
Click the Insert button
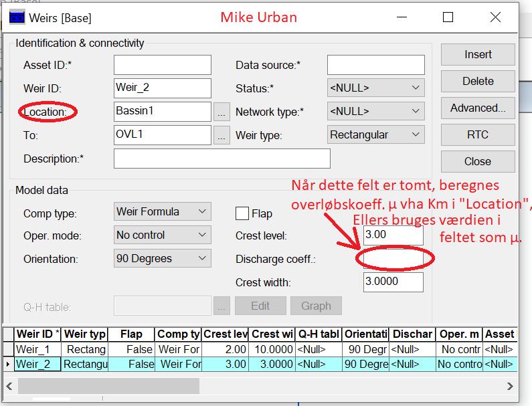pyautogui.click(x=478, y=54)
